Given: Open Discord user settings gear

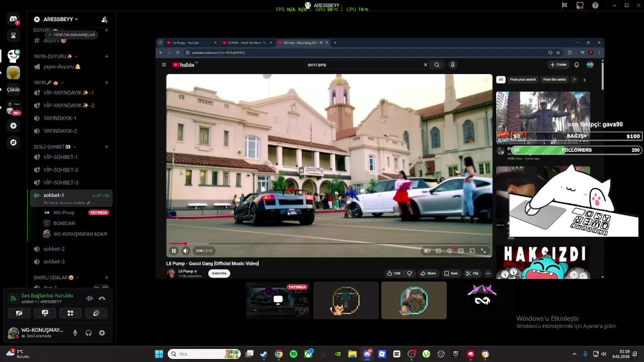Looking at the screenshot, I should click(102, 333).
